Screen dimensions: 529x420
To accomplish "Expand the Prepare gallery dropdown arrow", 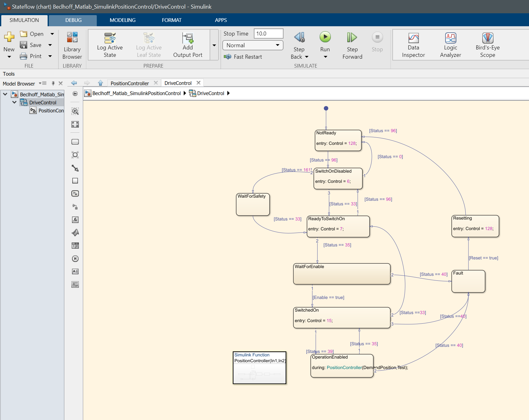I will (x=214, y=45).
